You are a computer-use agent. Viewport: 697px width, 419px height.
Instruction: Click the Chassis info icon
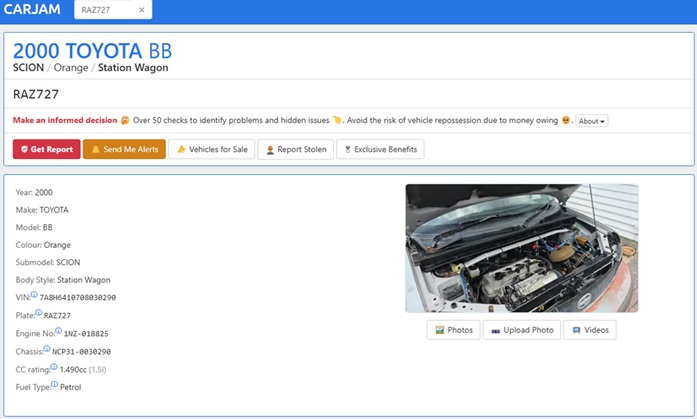[x=47, y=349]
